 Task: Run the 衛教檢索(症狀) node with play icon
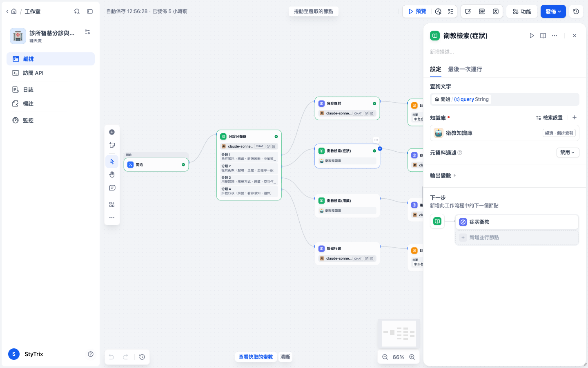532,36
